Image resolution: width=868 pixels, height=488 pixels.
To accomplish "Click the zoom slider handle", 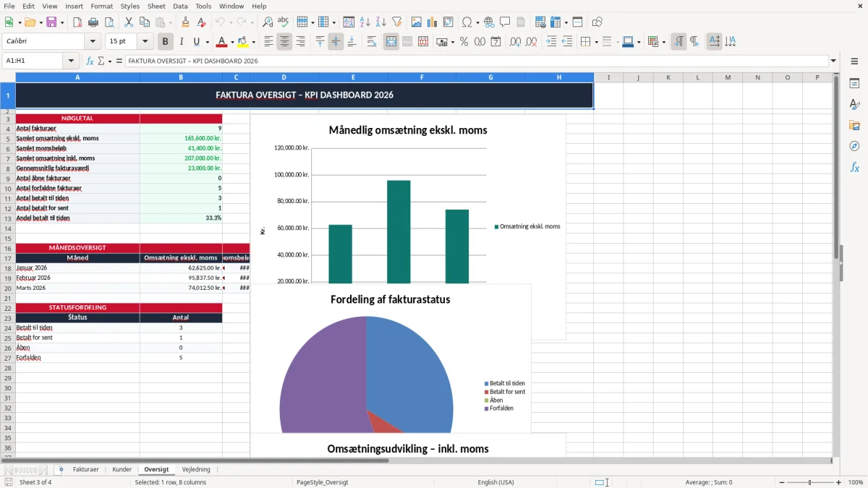I will click(x=810, y=482).
